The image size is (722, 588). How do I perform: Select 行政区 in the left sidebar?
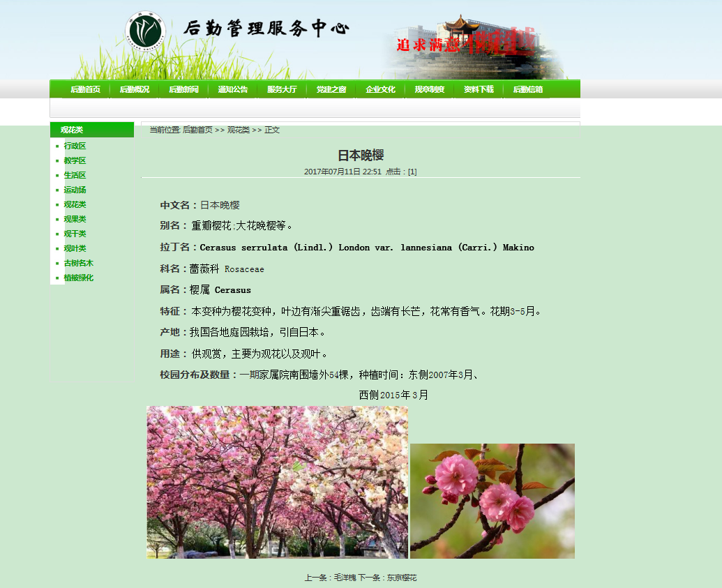pyautogui.click(x=75, y=146)
